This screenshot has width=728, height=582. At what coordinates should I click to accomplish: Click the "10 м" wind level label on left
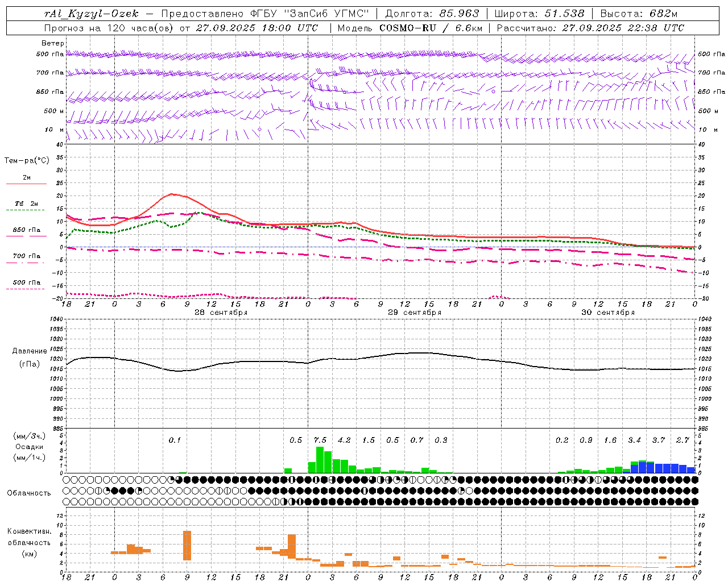(54, 130)
